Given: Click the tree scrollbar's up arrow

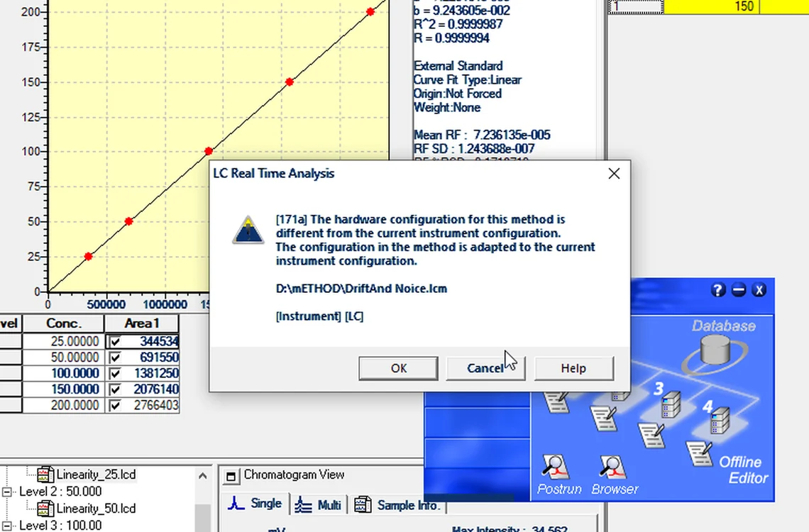Looking at the screenshot, I should 203,476.
